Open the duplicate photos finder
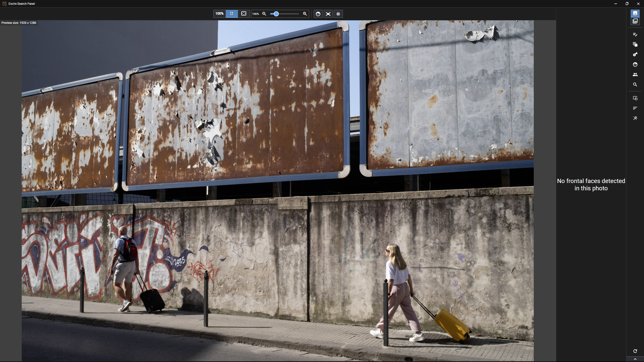The width and height of the screenshot is (644, 362). click(635, 44)
